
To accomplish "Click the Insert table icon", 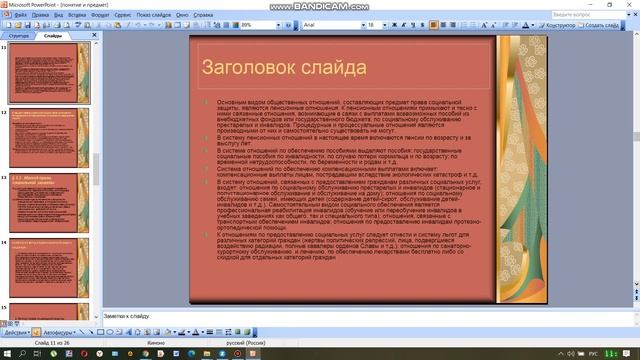I will point(178,25).
